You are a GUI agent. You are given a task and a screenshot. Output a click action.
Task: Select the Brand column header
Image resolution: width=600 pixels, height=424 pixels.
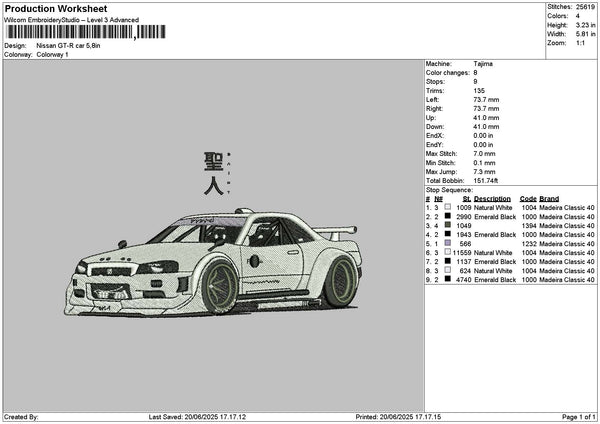point(549,198)
